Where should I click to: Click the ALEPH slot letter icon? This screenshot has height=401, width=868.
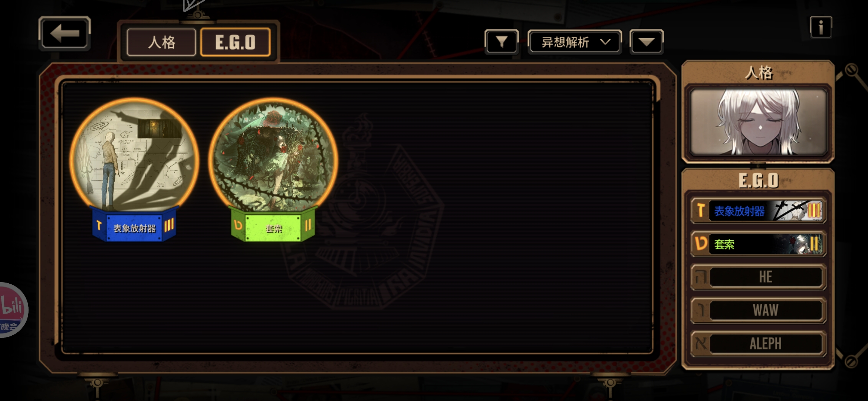coord(700,343)
